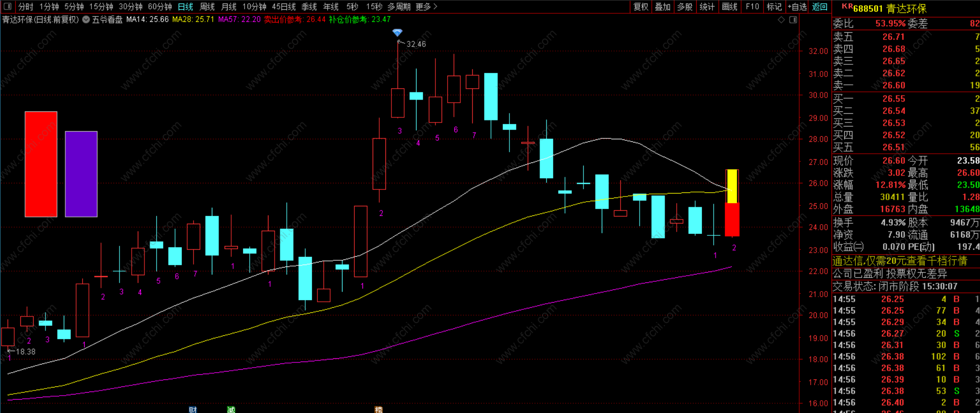
Task: Switch to the 季线 quarterly tab
Action: click(309, 7)
